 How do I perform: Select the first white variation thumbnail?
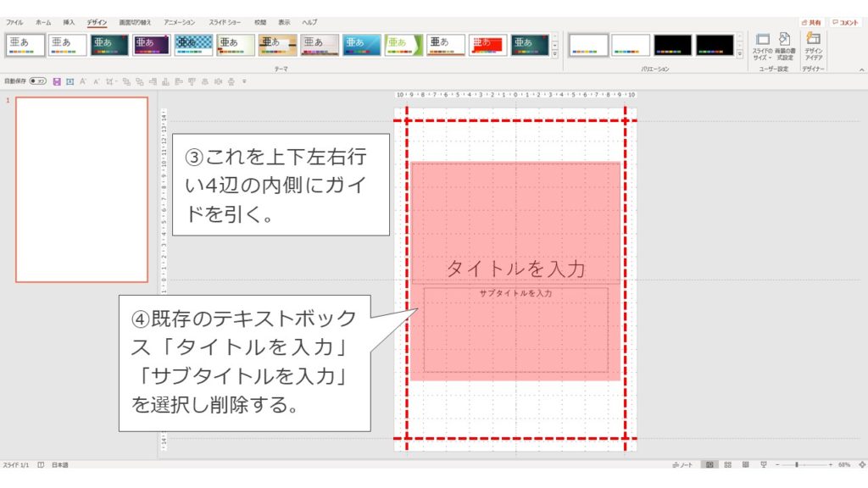click(588, 46)
